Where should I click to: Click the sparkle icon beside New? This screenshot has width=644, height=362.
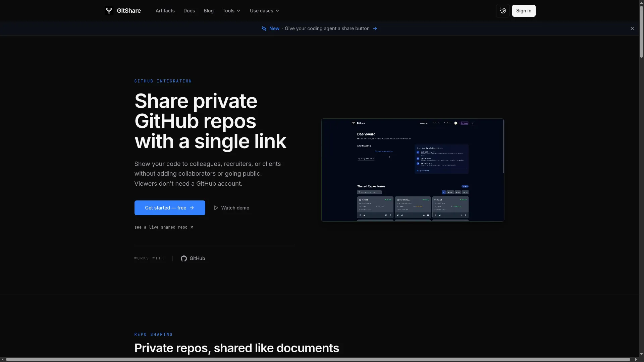(264, 28)
